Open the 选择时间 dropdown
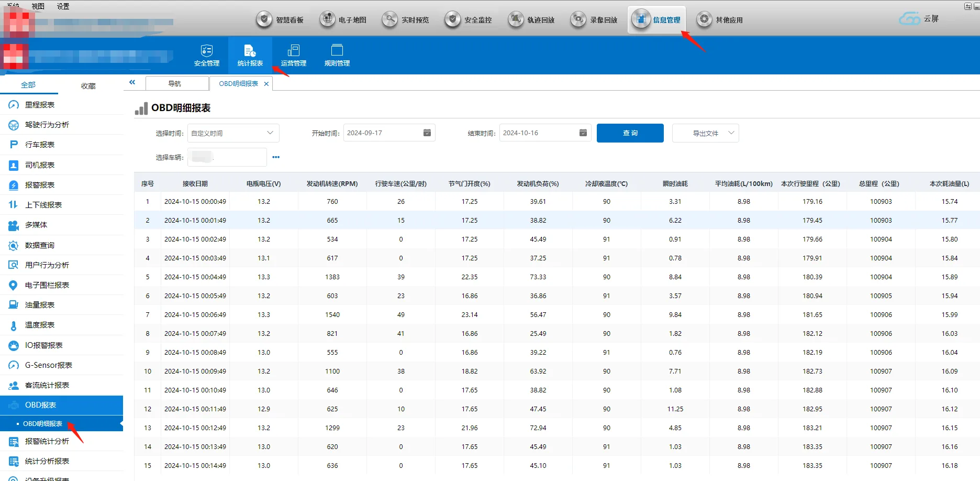The height and width of the screenshot is (481, 980). pos(233,133)
